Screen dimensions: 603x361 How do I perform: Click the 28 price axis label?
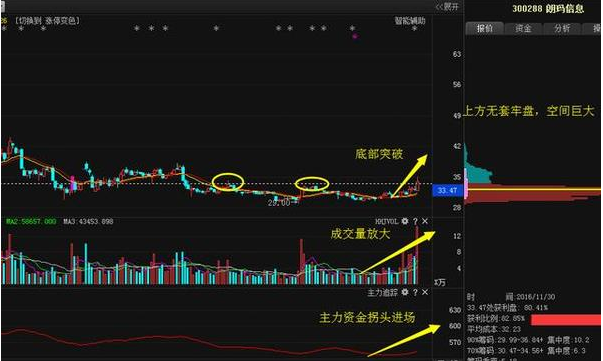tap(456, 208)
